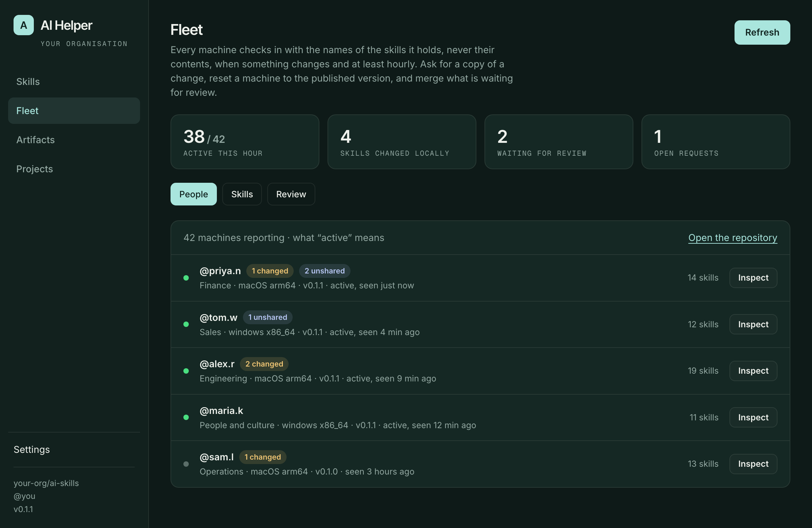This screenshot has width=812, height=528.
Task: Click the green status dot for @tom.w
Action: click(186, 324)
